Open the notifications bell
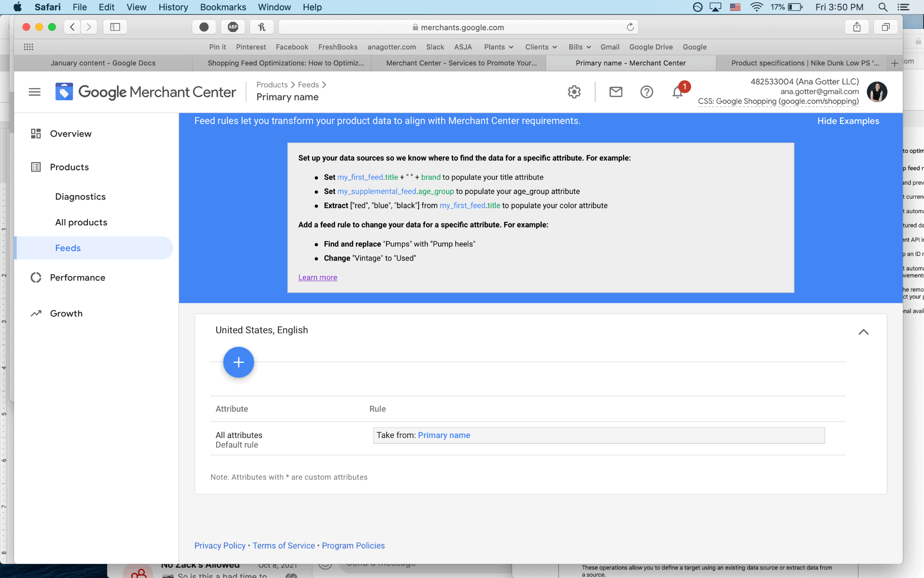The image size is (924, 578). [x=678, y=92]
